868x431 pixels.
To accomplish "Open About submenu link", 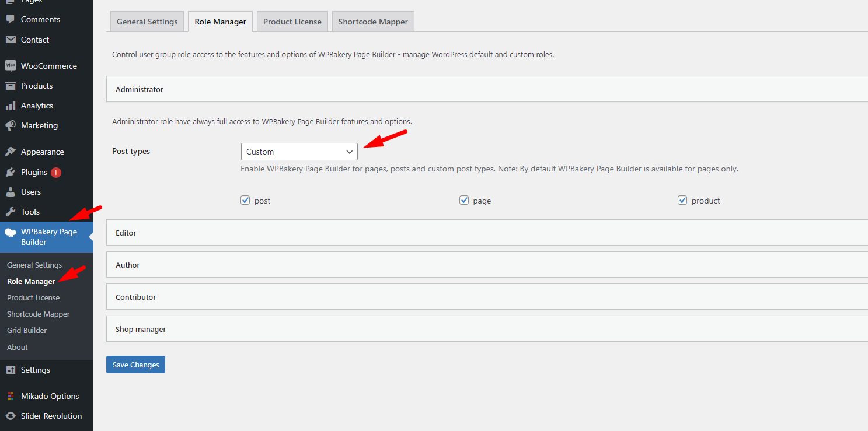I will point(18,347).
